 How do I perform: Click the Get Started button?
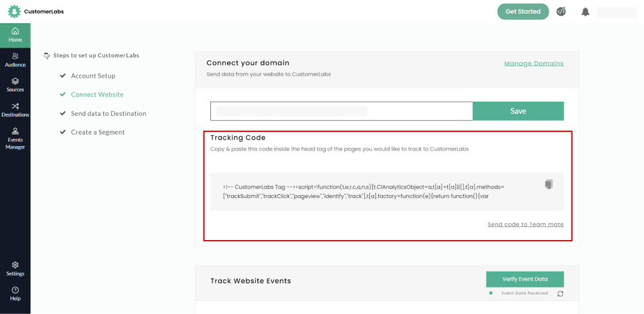[522, 12]
